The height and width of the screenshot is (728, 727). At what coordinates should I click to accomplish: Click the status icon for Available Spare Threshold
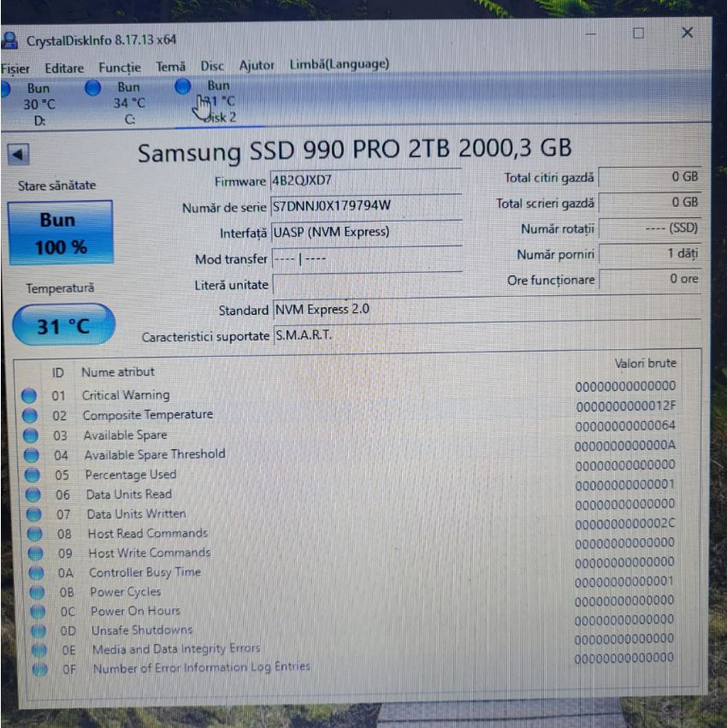point(31,455)
